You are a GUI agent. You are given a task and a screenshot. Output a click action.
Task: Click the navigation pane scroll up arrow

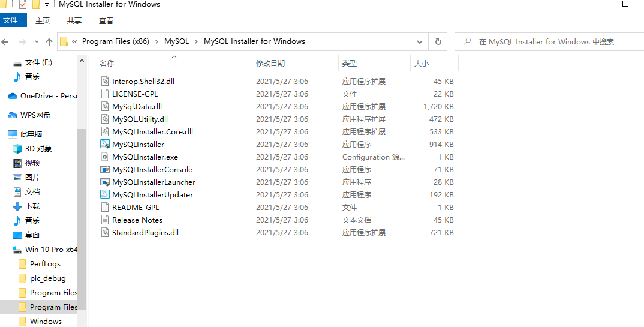[82, 61]
